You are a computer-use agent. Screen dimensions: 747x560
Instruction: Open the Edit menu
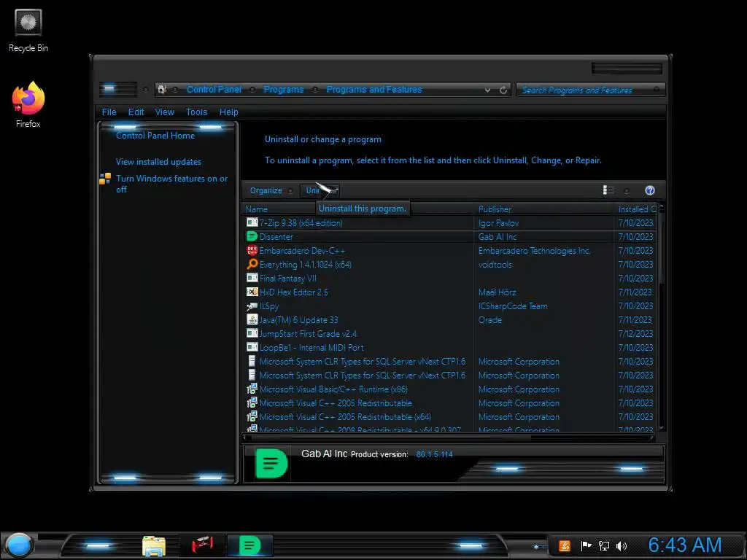click(136, 112)
